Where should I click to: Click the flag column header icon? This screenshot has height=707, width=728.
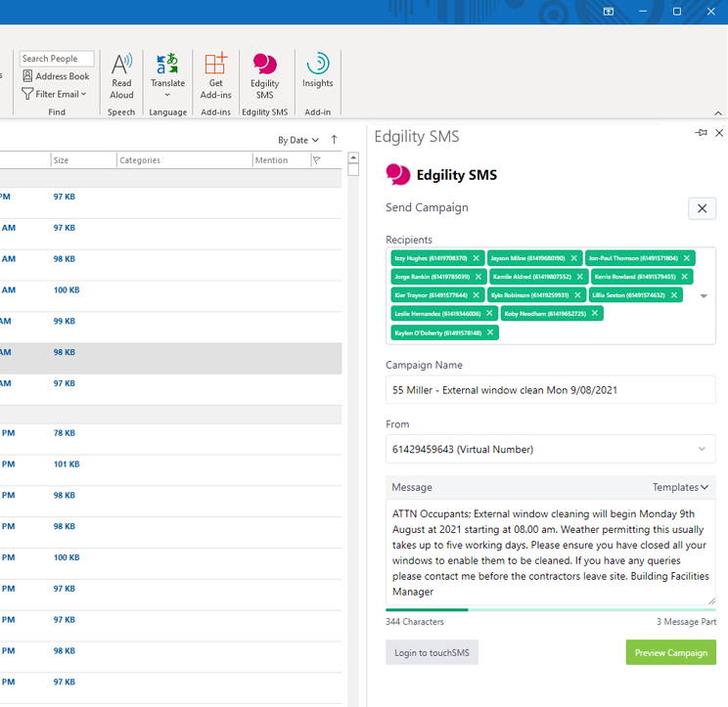pos(317,160)
